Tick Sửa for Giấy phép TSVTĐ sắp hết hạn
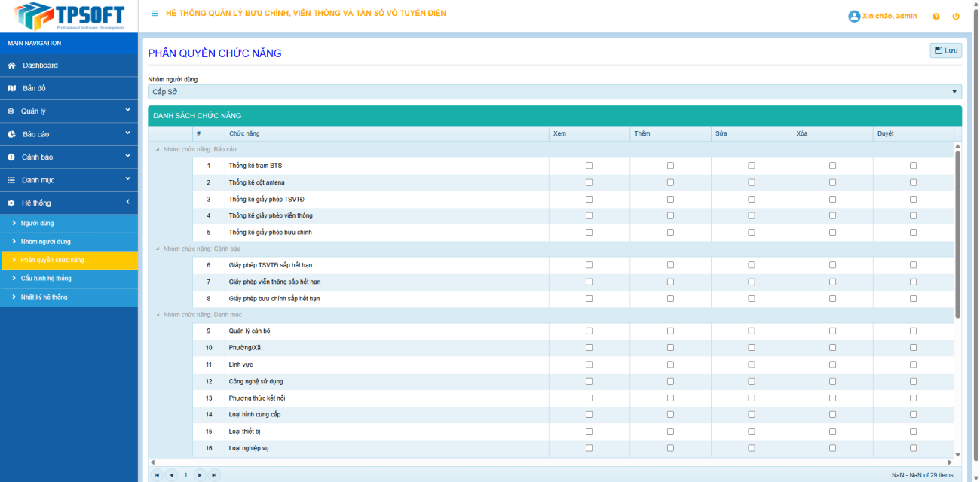Screen dimensions: 980x482 [752, 265]
